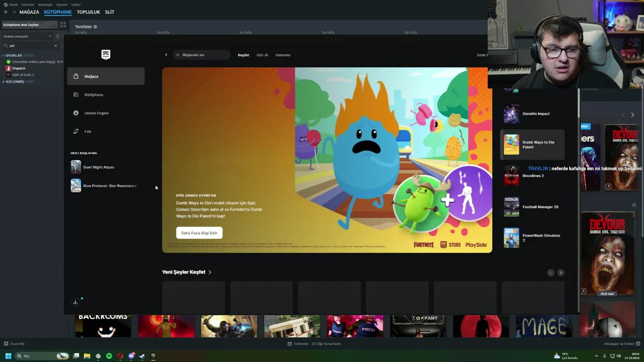Open the Görünüm menu in Steam
Viewport: 644px width, 362px height.
[28, 5]
